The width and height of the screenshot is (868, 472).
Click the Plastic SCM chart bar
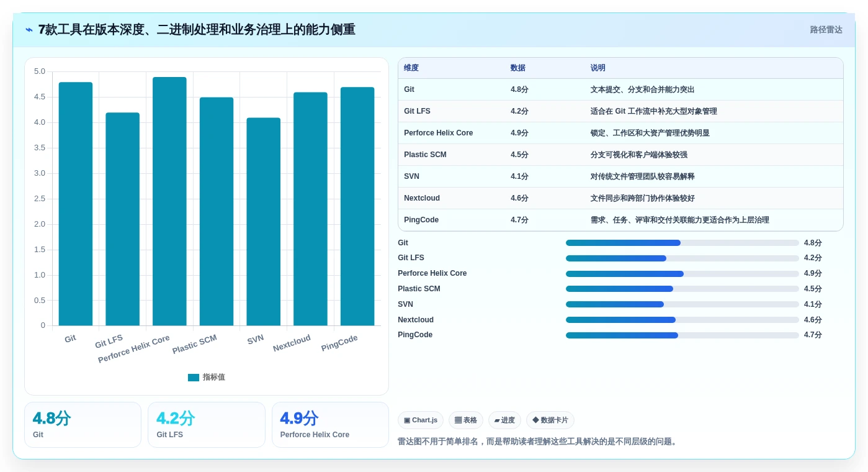coord(217,211)
